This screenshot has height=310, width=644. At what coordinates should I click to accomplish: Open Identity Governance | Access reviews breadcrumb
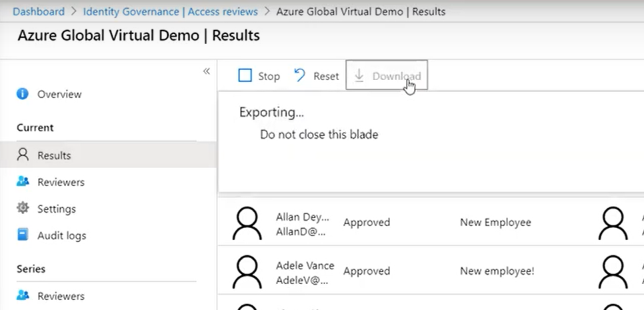tap(171, 11)
